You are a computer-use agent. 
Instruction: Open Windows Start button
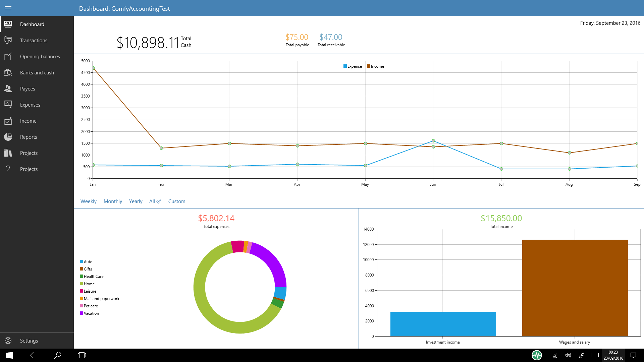click(x=9, y=355)
